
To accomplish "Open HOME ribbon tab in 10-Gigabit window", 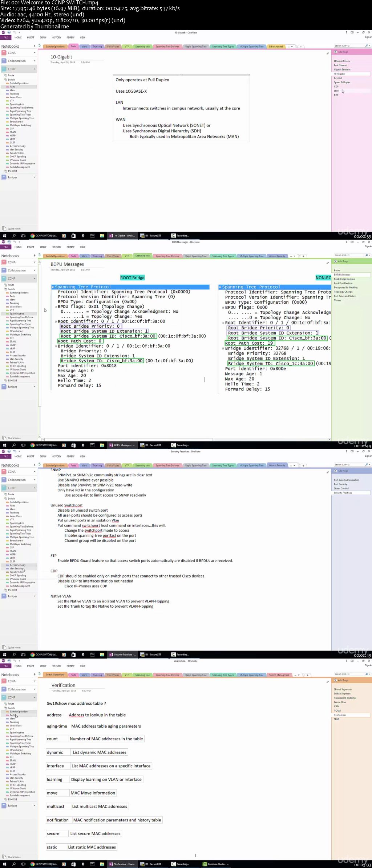I will (18, 37).
